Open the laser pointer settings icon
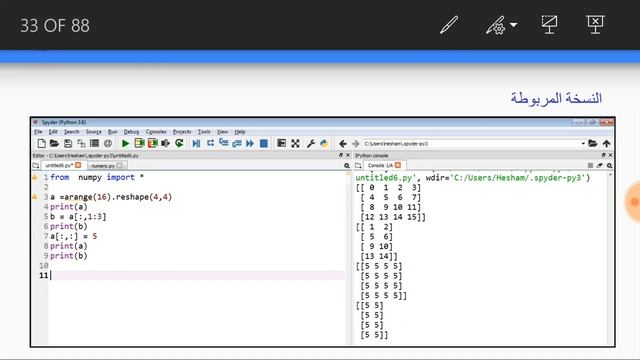The width and height of the screenshot is (640, 360). click(496, 25)
